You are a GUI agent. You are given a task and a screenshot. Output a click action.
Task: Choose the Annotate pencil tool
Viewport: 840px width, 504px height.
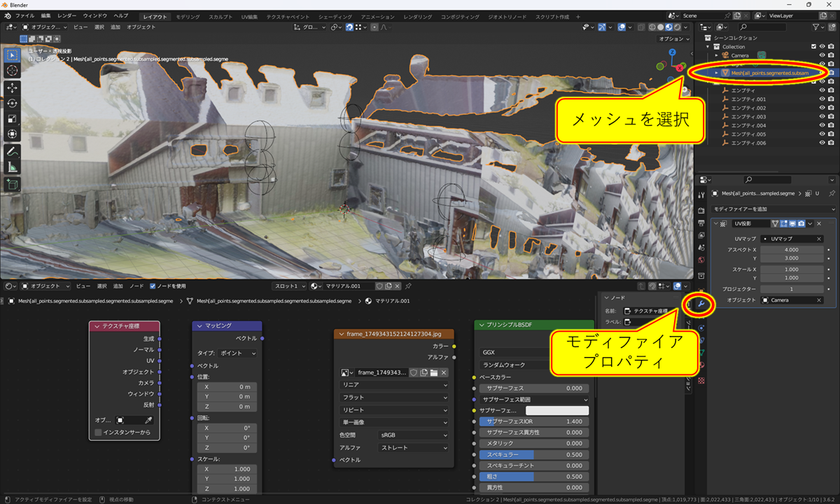click(13, 152)
